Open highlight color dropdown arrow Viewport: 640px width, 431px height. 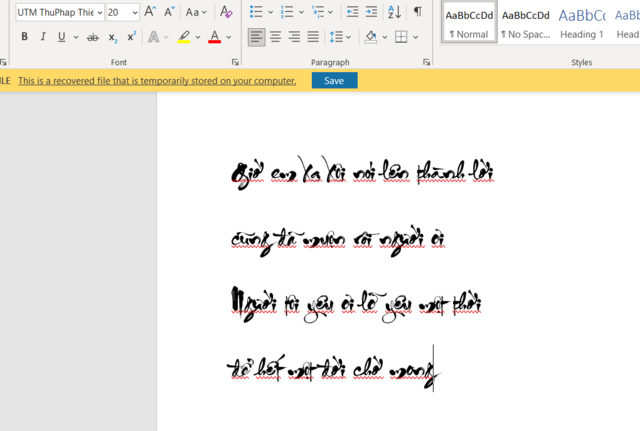point(198,37)
